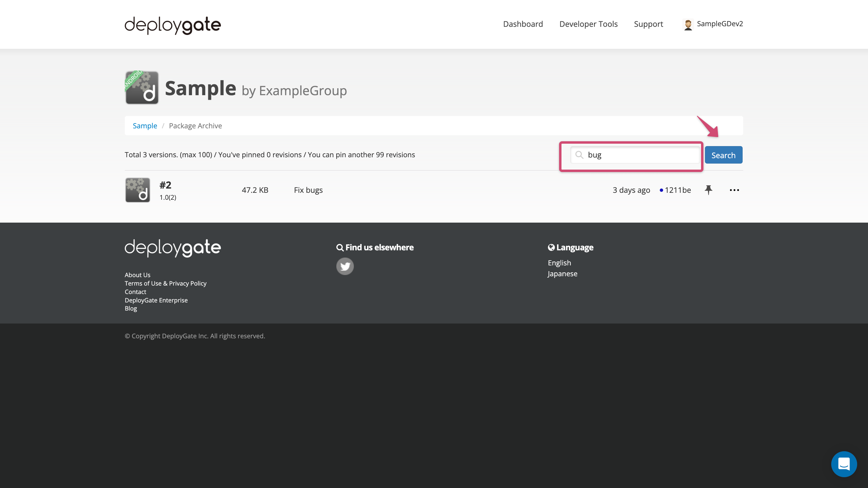Image resolution: width=868 pixels, height=488 pixels.
Task: Click the search magnifier icon
Action: (x=579, y=155)
